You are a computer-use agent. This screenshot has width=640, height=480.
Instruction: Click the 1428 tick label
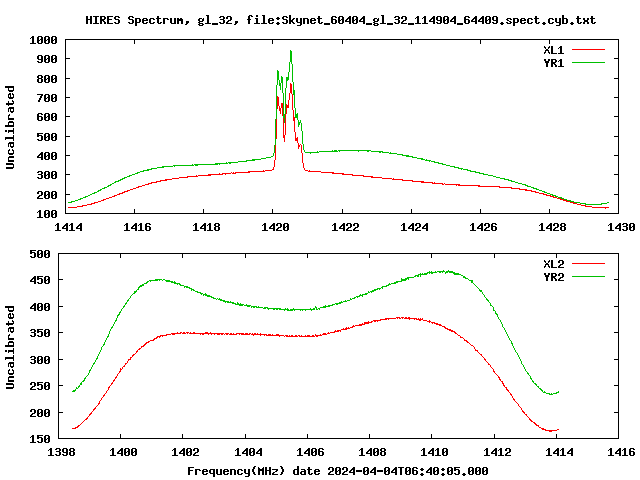[x=552, y=227]
